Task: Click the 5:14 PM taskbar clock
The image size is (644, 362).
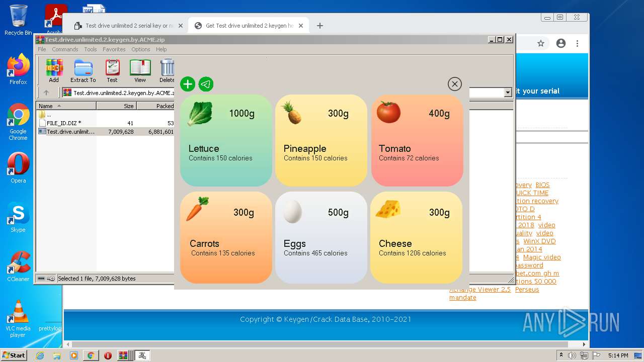Action: [618, 355]
